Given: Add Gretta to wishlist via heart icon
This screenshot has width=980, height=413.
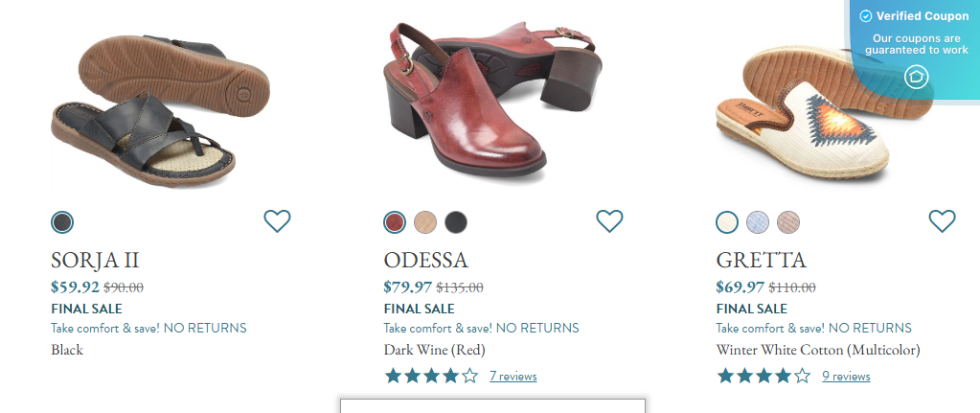Looking at the screenshot, I should click(x=943, y=221).
